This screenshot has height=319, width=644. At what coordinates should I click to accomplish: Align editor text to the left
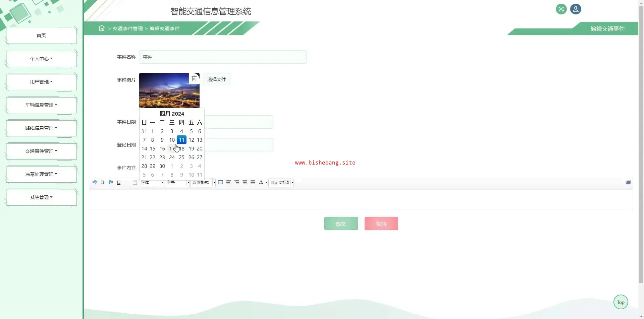pyautogui.click(x=229, y=182)
